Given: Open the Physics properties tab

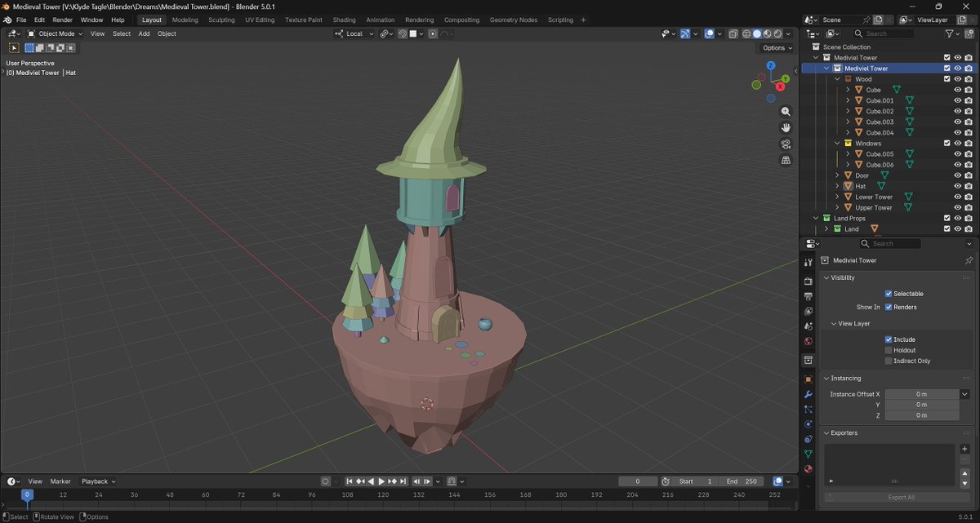Looking at the screenshot, I should [808, 424].
